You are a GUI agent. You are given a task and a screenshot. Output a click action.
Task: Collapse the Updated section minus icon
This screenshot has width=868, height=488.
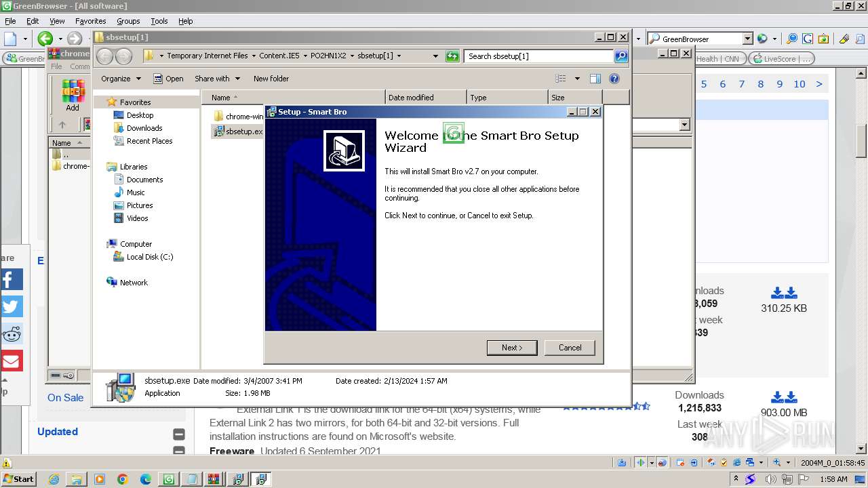(x=179, y=434)
